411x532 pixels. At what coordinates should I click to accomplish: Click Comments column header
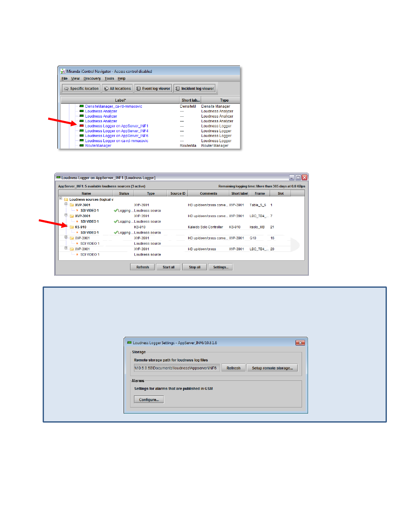[209, 193]
